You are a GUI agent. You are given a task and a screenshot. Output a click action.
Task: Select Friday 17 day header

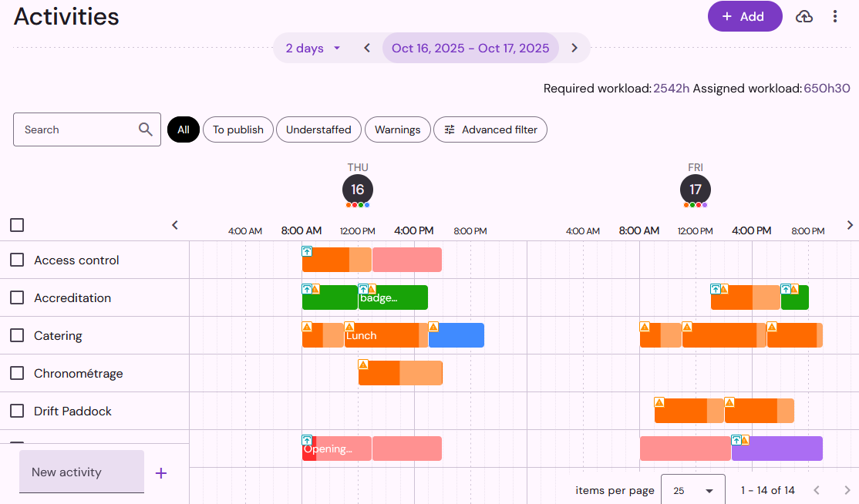(696, 190)
